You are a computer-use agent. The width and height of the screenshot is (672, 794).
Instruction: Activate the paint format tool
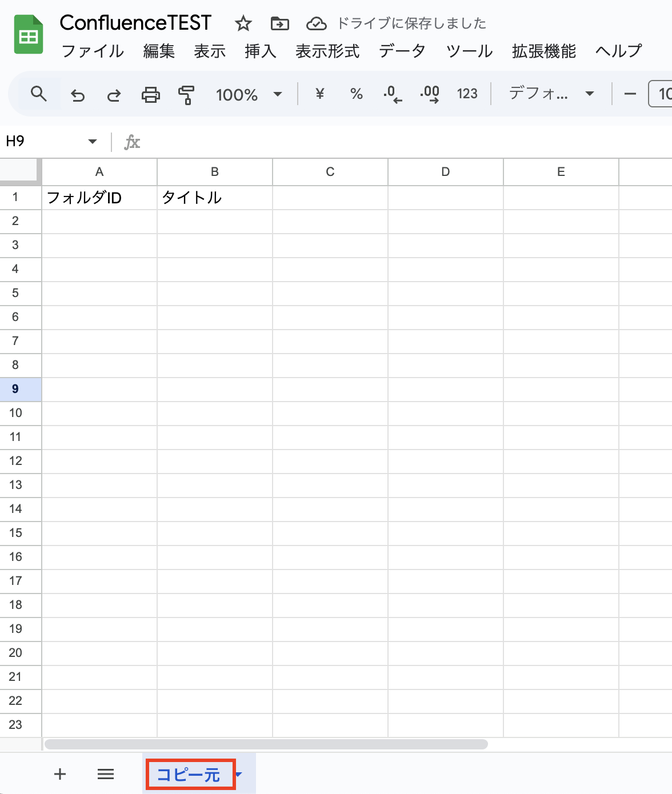[x=186, y=94]
